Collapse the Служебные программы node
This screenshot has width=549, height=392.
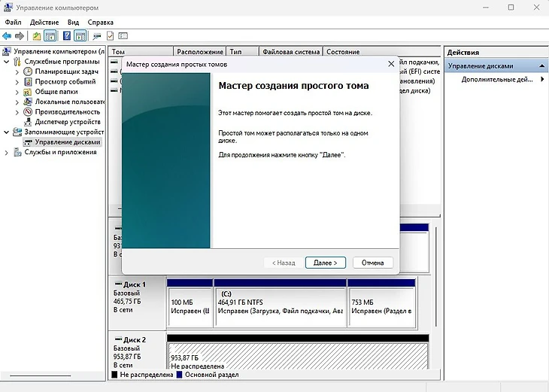[6, 62]
